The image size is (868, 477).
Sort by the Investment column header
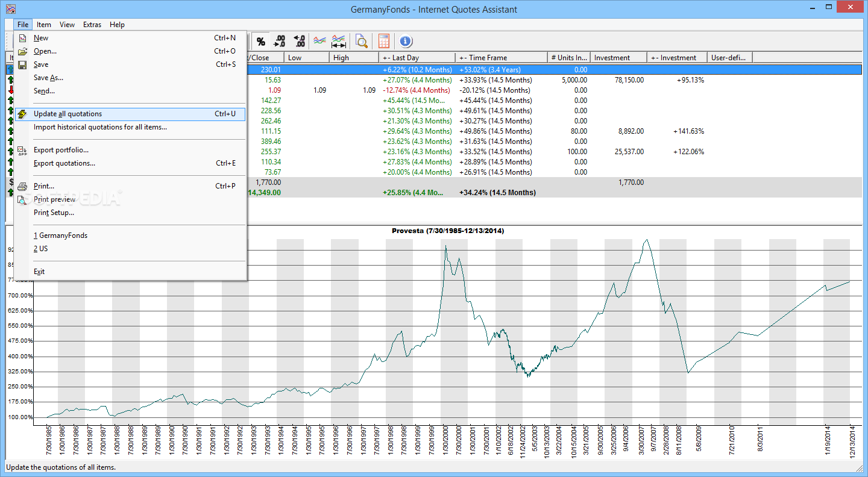(618, 58)
